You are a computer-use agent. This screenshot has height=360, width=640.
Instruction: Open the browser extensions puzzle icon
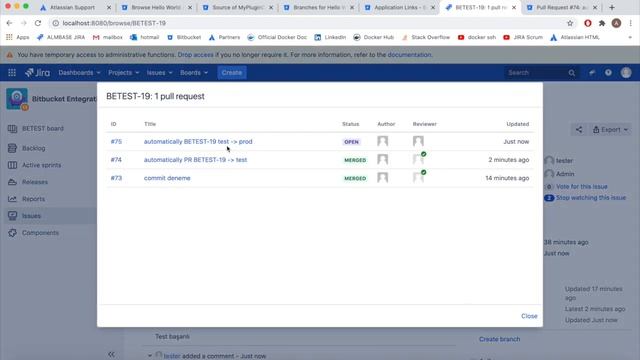coord(602,23)
